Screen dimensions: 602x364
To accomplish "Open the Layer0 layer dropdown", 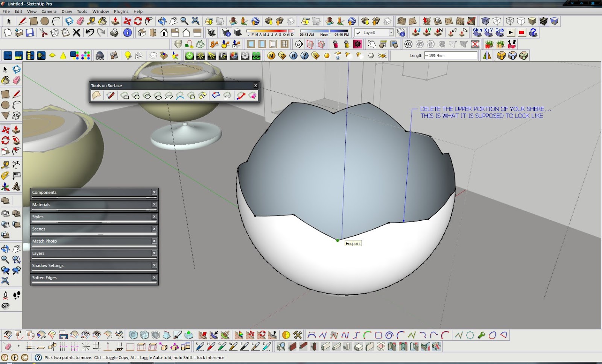I will tap(391, 33).
